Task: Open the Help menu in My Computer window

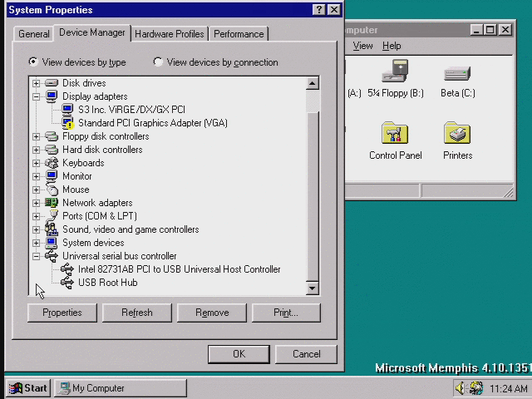Action: [x=392, y=46]
